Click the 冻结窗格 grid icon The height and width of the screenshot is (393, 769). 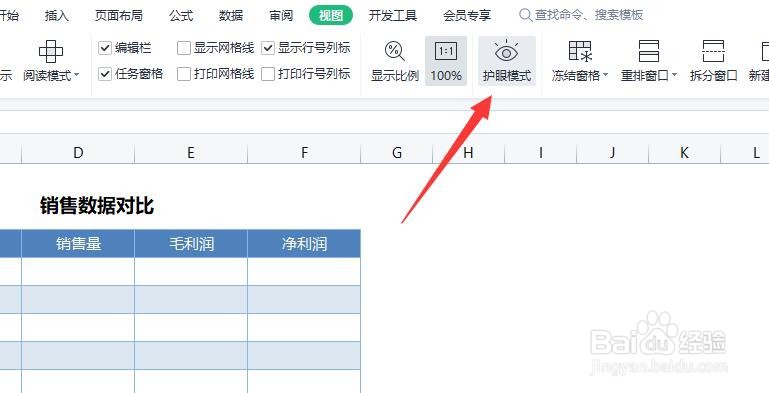click(580, 51)
